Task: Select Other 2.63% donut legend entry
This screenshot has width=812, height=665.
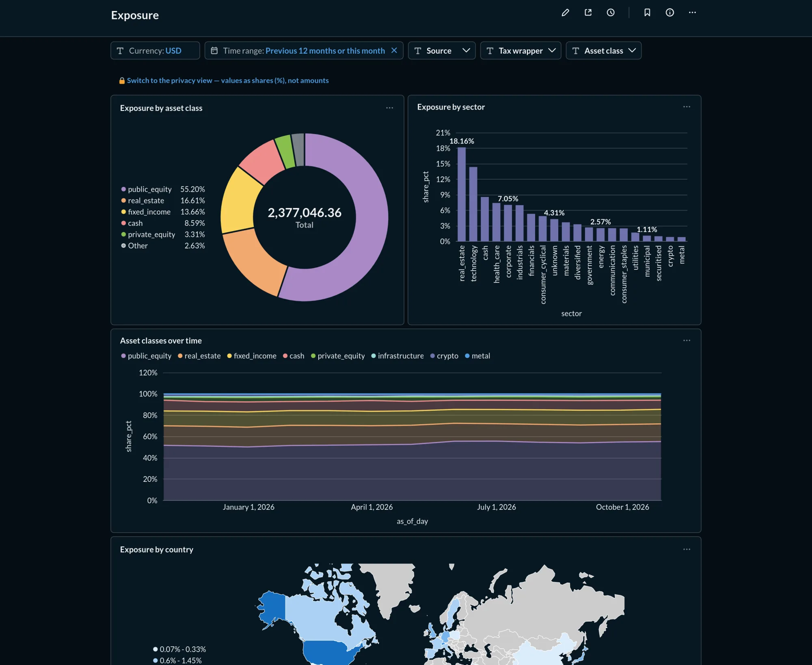Action: click(163, 246)
